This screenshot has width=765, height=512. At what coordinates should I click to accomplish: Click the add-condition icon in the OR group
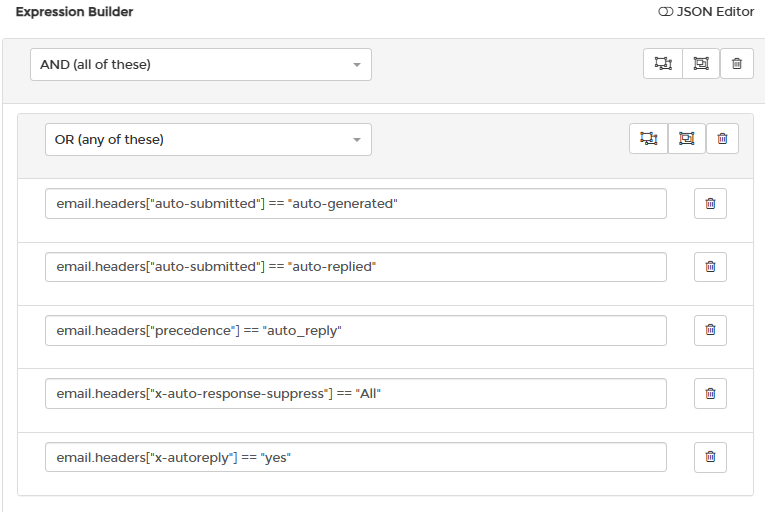pos(648,139)
